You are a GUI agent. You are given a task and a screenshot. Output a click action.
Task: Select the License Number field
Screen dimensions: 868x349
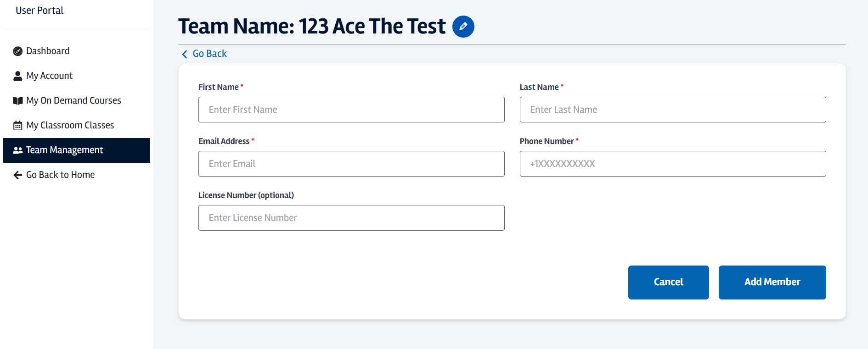tap(351, 218)
